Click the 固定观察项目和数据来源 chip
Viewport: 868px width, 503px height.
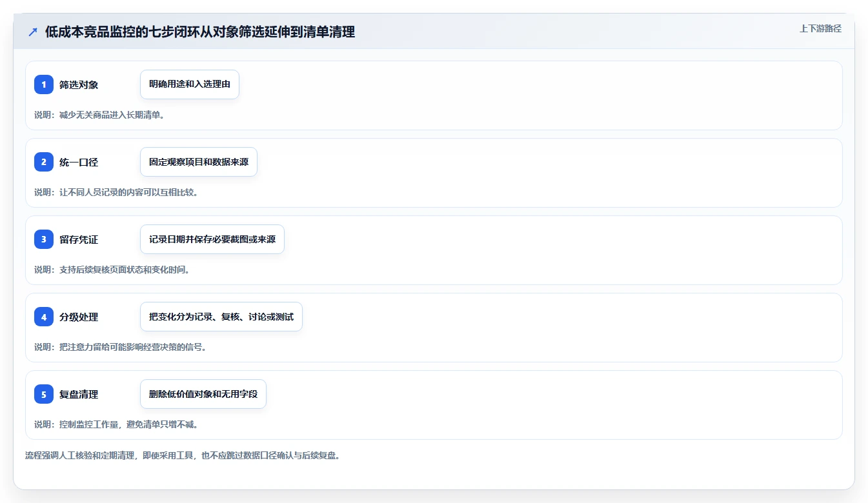point(199,162)
